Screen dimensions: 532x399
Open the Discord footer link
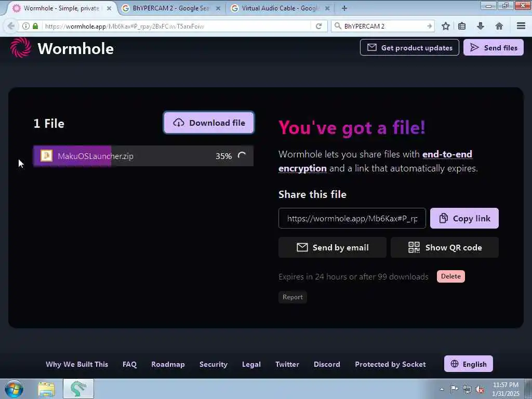(x=327, y=364)
